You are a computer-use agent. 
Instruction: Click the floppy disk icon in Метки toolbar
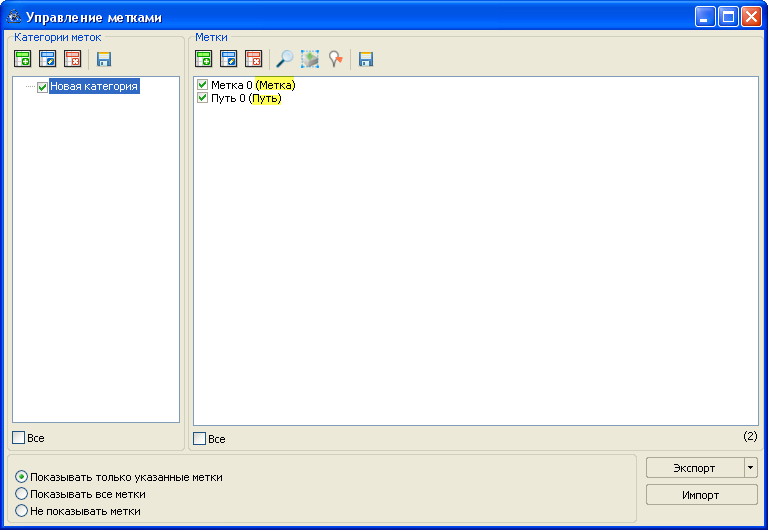(366, 59)
